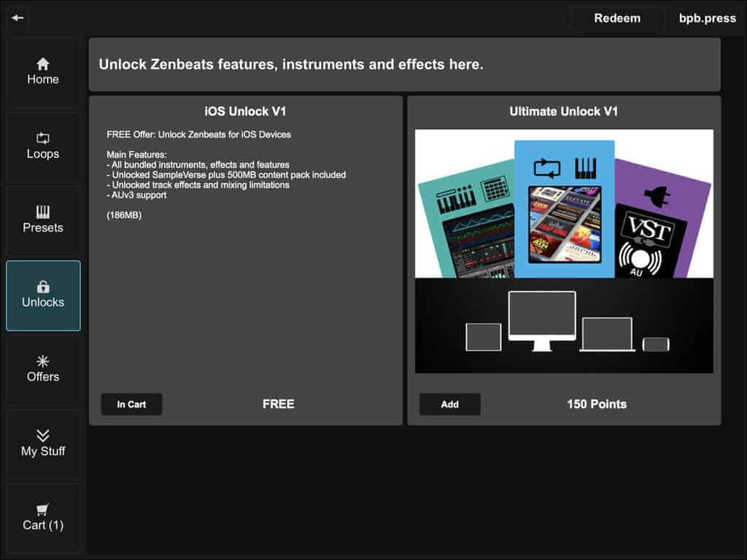Click the back arrow in the top-left corner
The width and height of the screenshot is (747, 560).
tap(18, 17)
